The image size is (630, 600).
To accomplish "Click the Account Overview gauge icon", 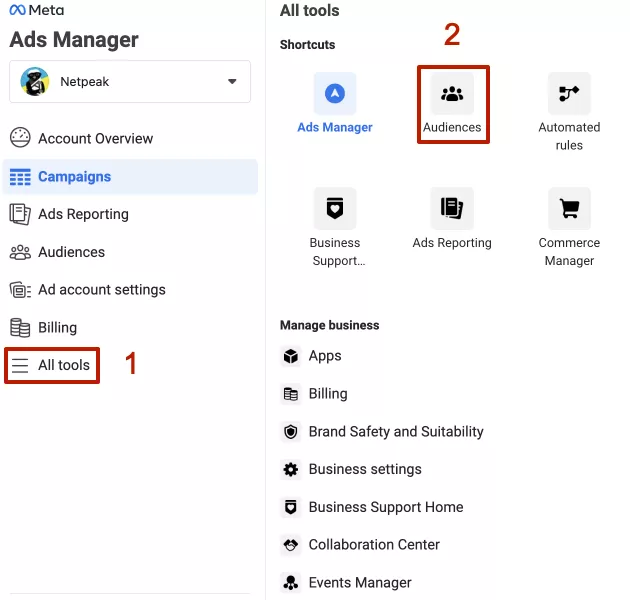I will click(20, 138).
